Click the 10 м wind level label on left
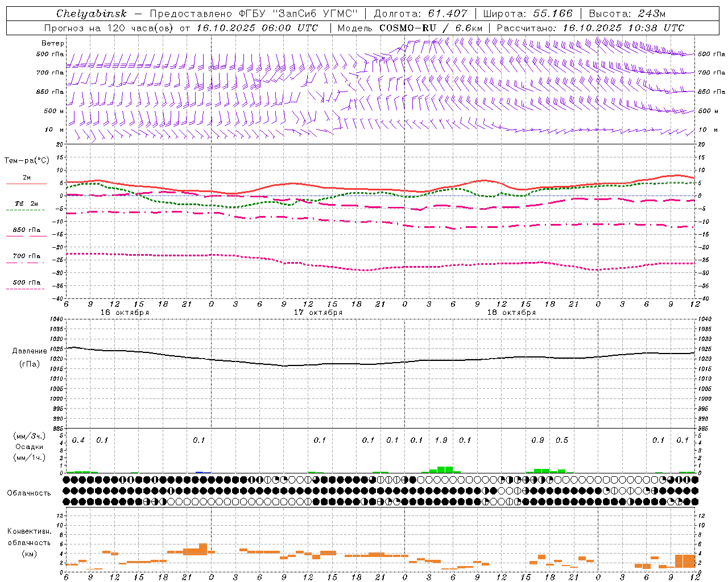Screen dimensions: 728x582 pyautogui.click(x=55, y=130)
